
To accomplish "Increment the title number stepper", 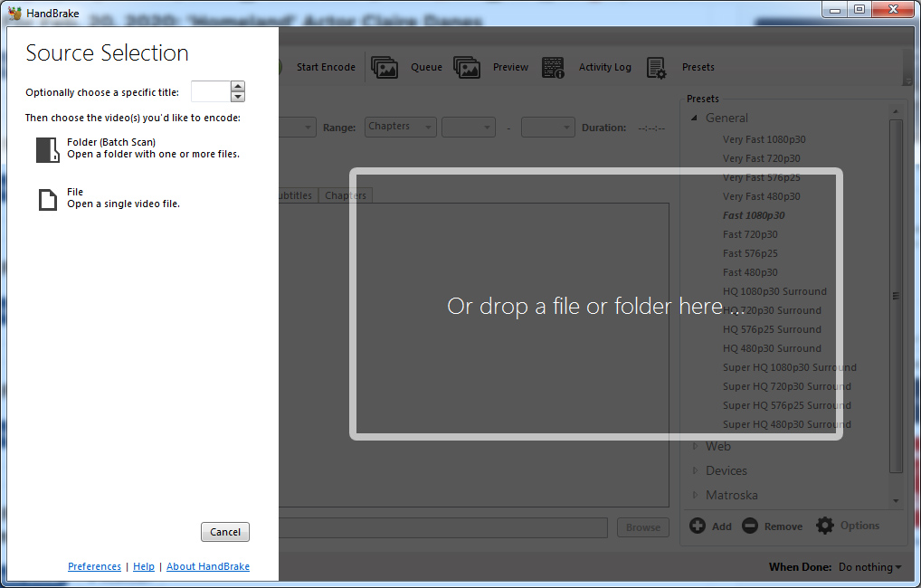I will (236, 87).
